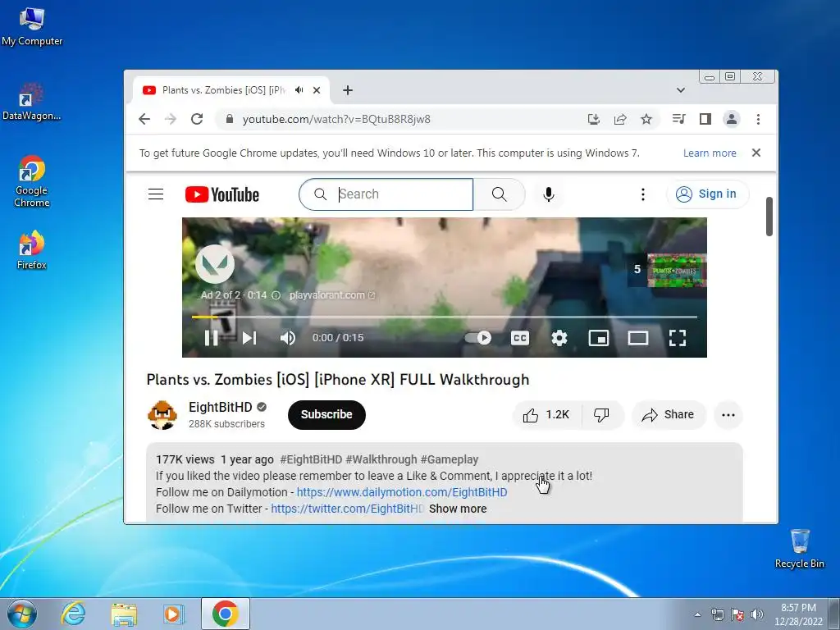
Task: Open YouTube settings three-dot menu
Action: pyautogui.click(x=643, y=194)
